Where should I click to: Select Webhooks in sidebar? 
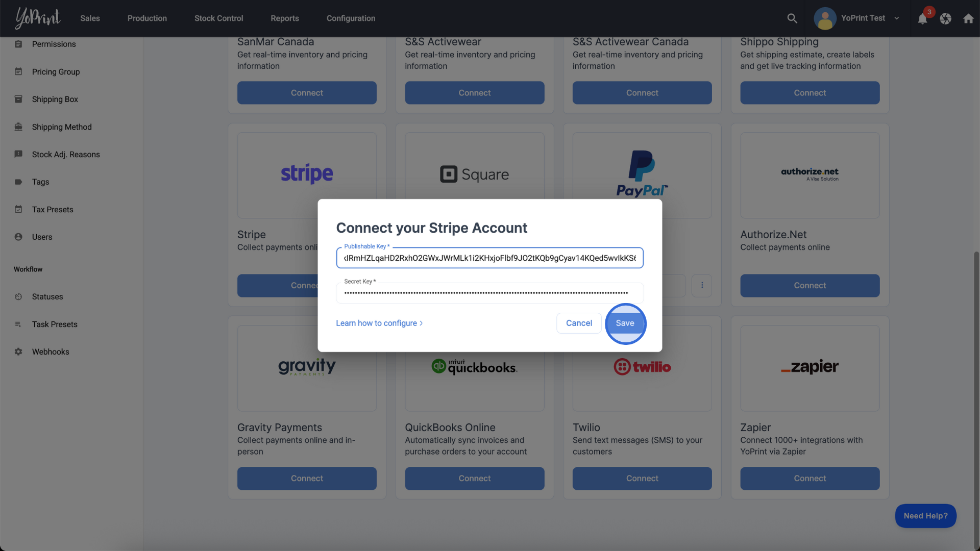tap(51, 352)
